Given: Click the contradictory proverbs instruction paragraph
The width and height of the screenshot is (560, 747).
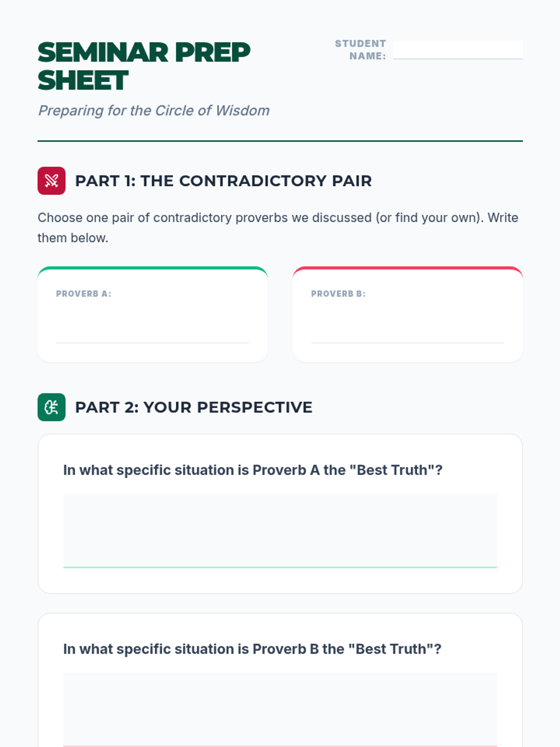Looking at the screenshot, I should pos(278,228).
